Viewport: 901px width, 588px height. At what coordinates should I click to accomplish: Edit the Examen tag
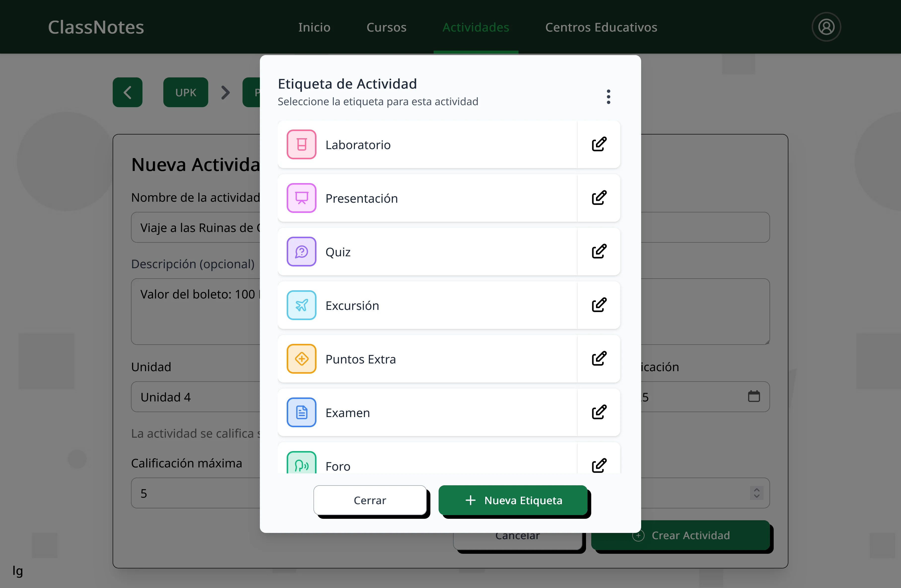coord(598,412)
